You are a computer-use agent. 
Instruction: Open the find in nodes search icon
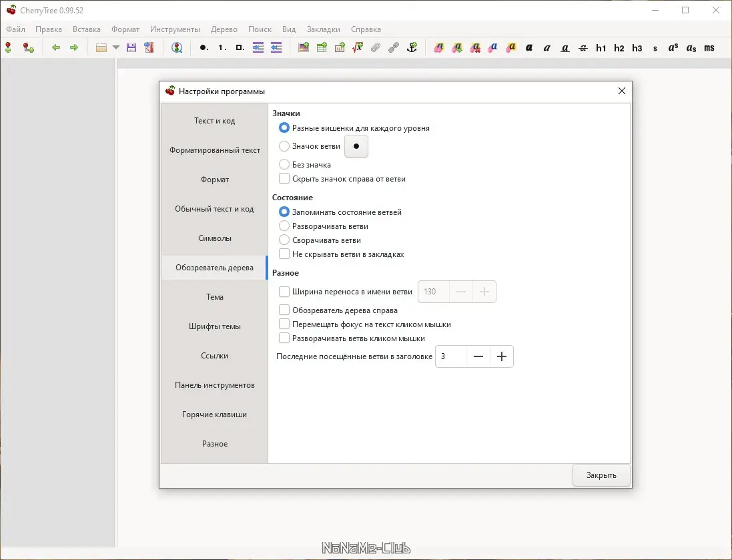(177, 47)
